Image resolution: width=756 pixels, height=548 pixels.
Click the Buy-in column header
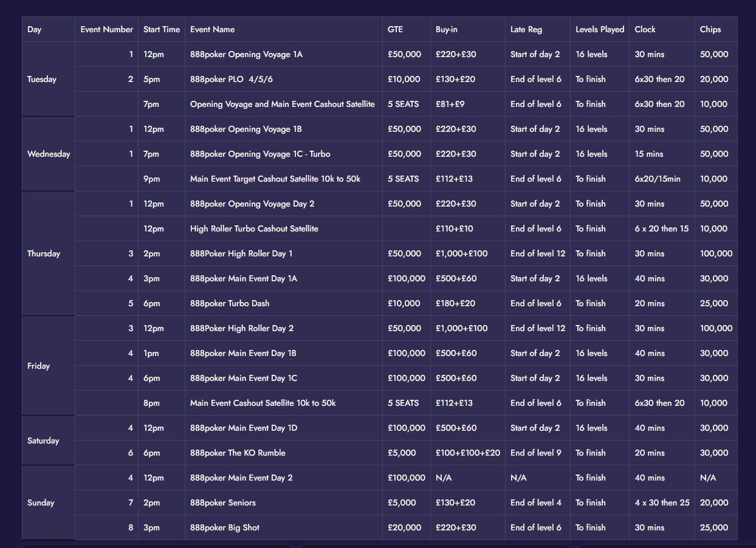tap(447, 29)
